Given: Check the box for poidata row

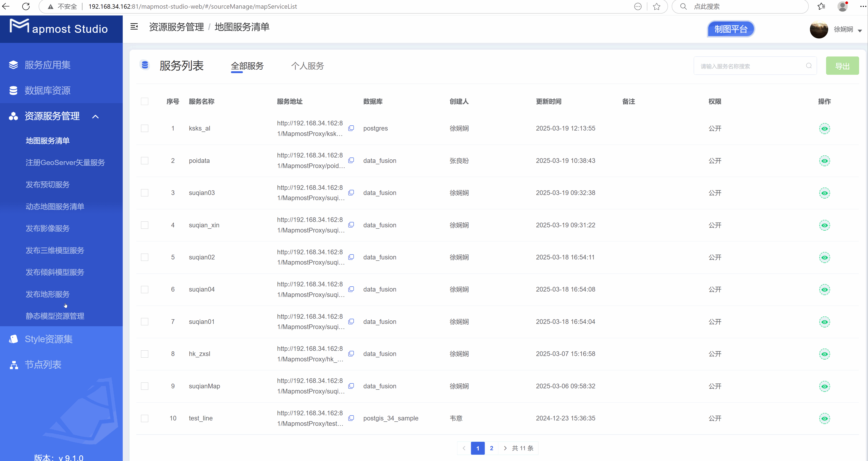Looking at the screenshot, I should 145,161.
